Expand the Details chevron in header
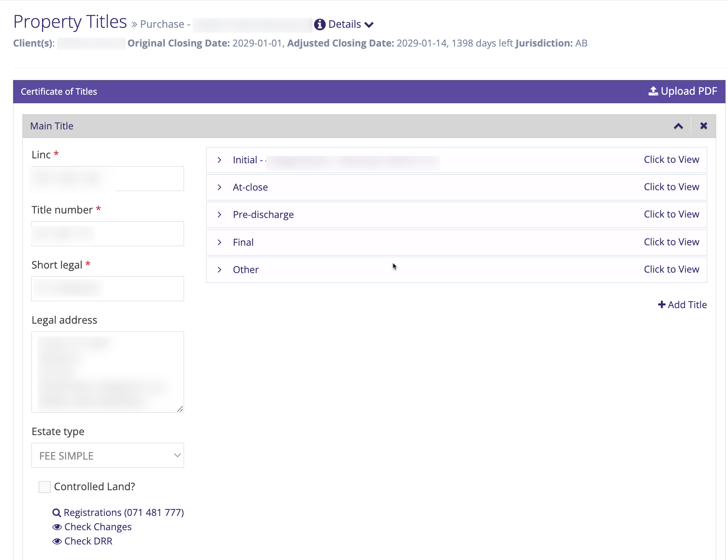 (x=369, y=25)
